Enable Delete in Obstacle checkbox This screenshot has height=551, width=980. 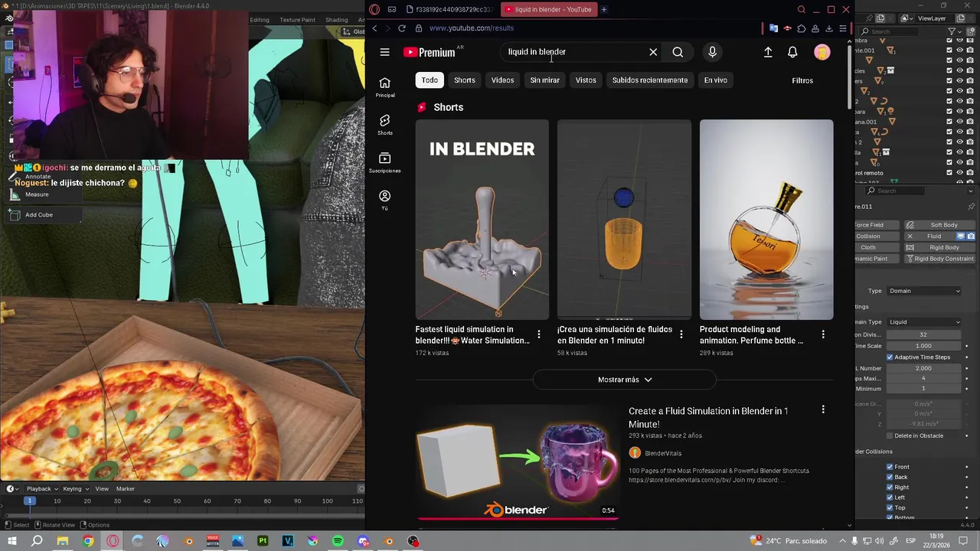[890, 435]
